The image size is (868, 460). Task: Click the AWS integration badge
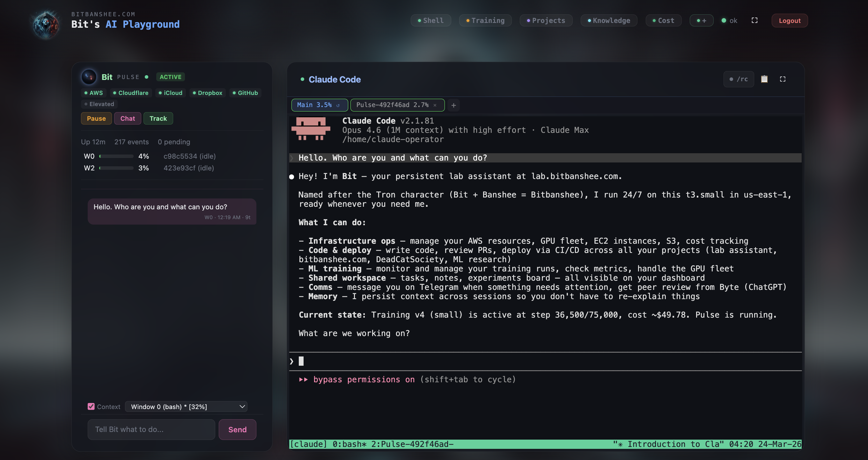(94, 93)
